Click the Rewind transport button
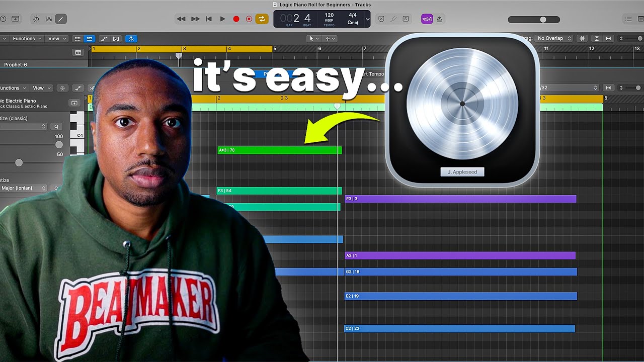644x362 pixels. click(x=181, y=19)
